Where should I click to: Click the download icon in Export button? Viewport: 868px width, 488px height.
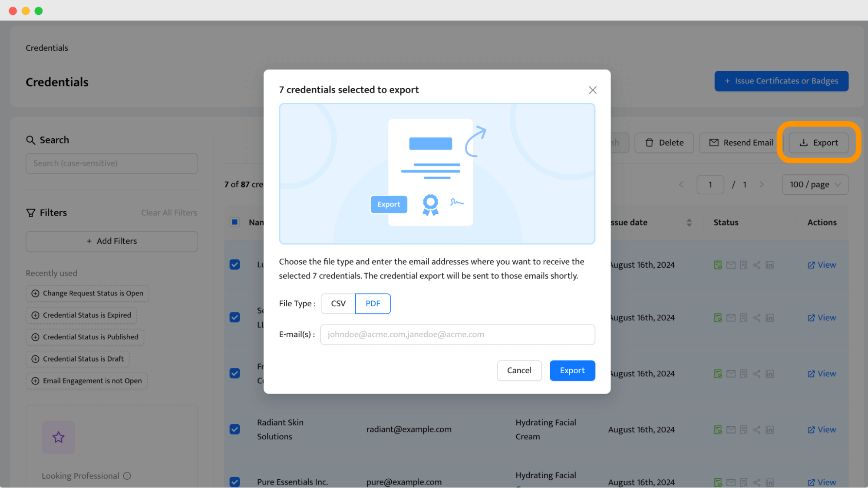click(804, 143)
